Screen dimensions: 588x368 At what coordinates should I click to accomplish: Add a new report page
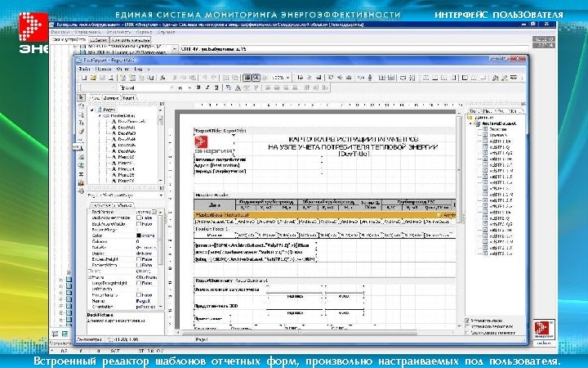click(123, 78)
